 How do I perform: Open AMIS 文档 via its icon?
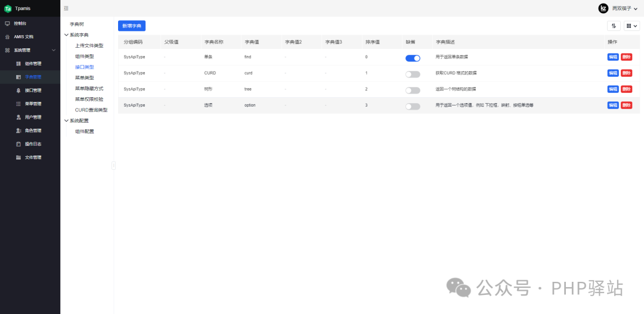tap(7, 36)
